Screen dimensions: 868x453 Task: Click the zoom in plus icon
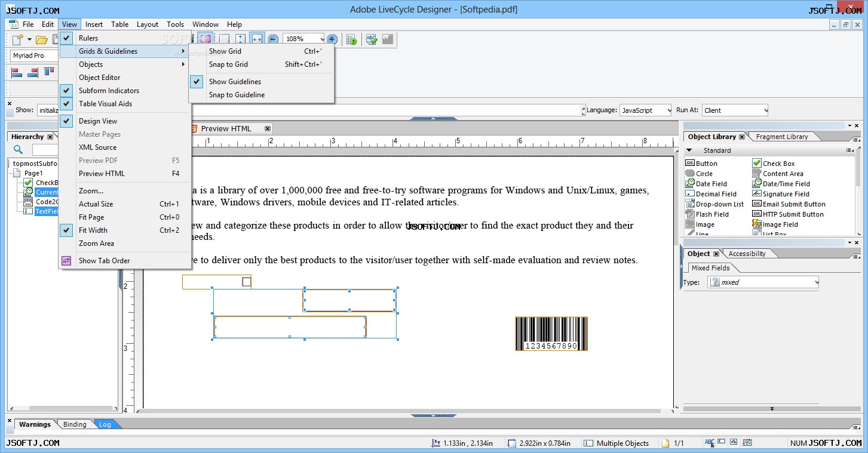click(x=332, y=39)
